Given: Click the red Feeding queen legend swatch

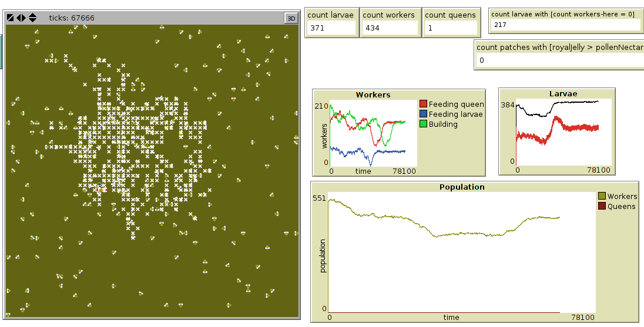Looking at the screenshot, I should (423, 104).
